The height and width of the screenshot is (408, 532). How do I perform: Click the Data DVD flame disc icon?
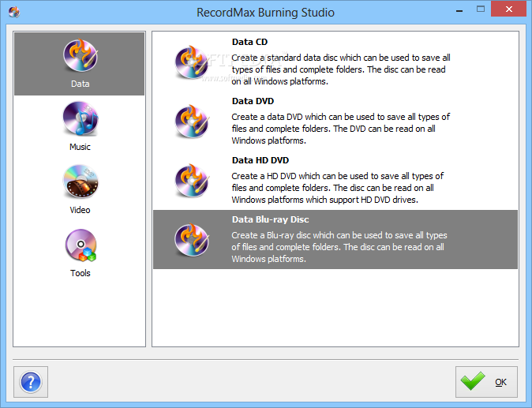[x=192, y=122]
